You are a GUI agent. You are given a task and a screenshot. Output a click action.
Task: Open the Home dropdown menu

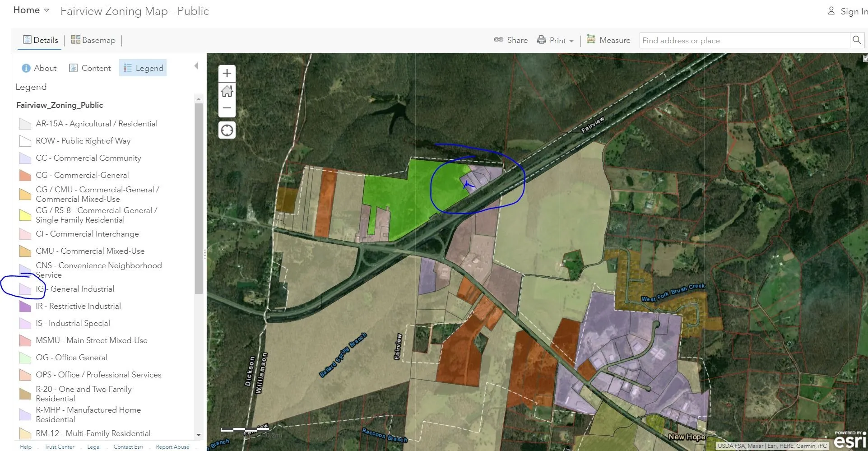[31, 10]
